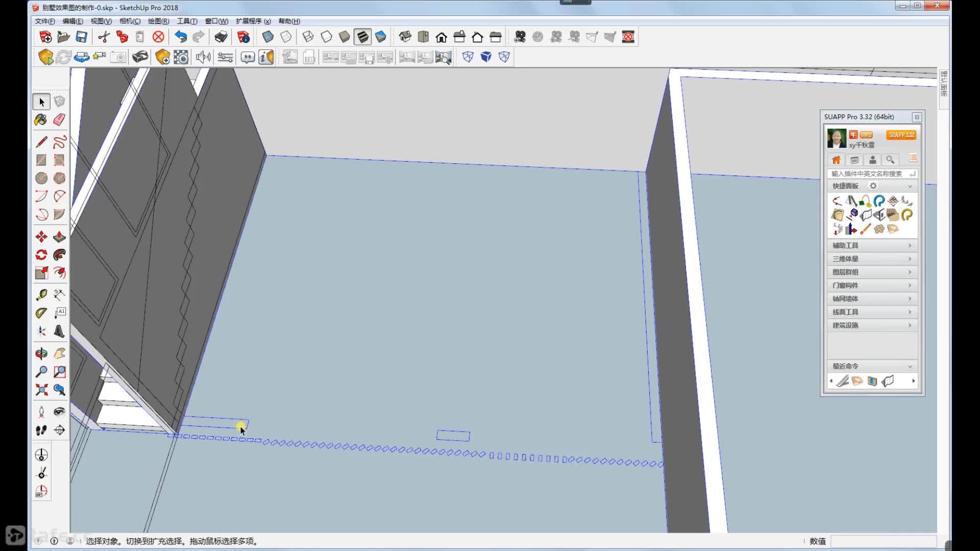980x551 pixels.
Task: Expand 建筑设施 section in SUAPP
Action: [x=872, y=325]
